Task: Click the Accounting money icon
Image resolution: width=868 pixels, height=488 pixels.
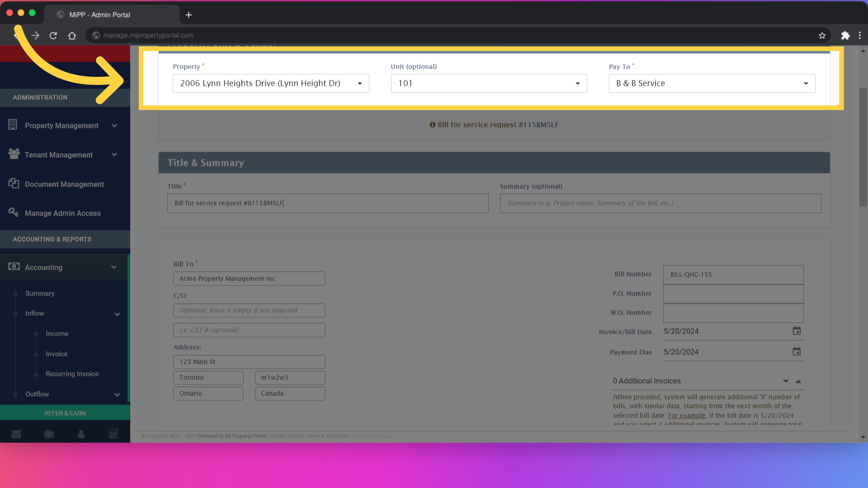Action: pos(14,267)
